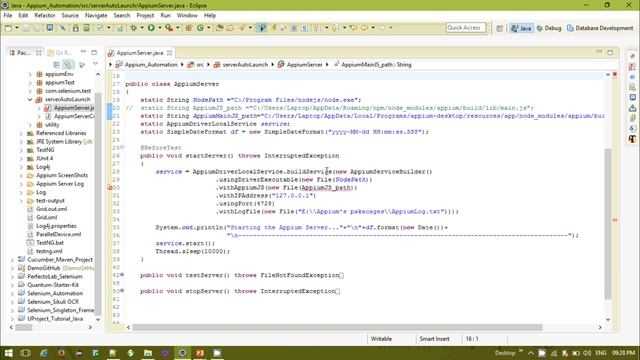This screenshot has height=360, width=640.
Task: Open the Refactor menu
Action: click(45, 16)
